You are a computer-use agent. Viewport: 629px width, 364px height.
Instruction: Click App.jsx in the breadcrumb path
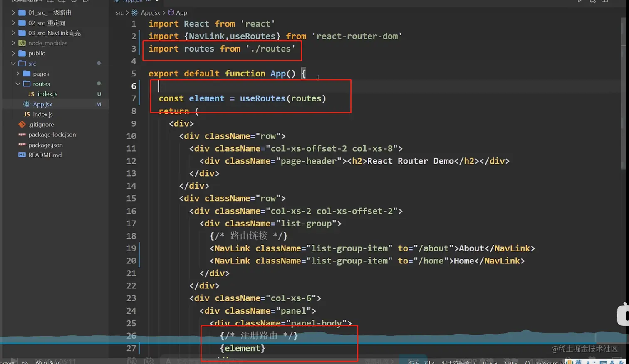(150, 12)
